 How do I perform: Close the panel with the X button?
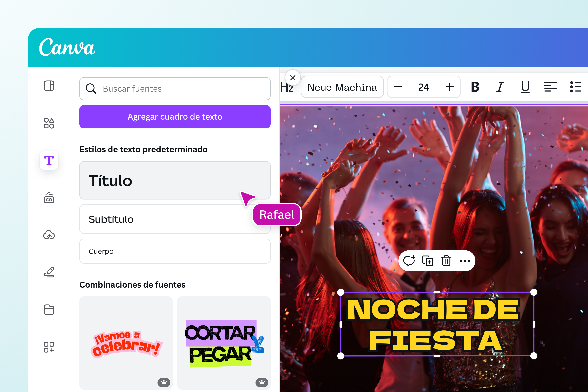[x=293, y=78]
